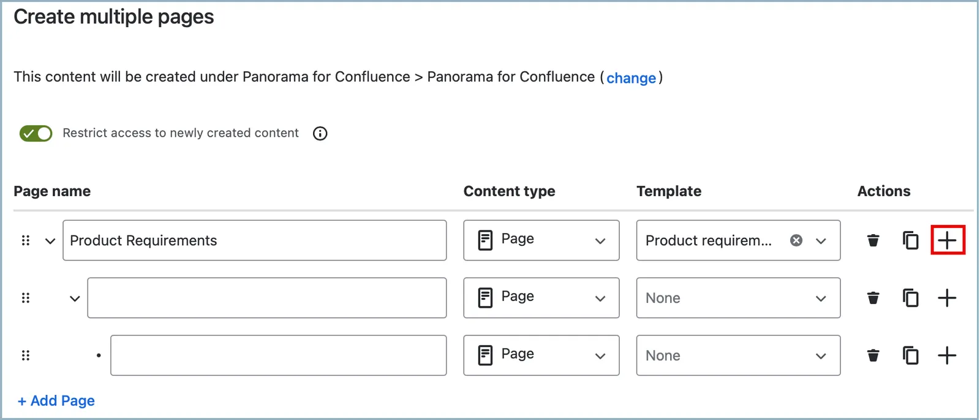Image resolution: width=980 pixels, height=420 pixels.
Task: Collapse the second row's chevron
Action: [75, 299]
